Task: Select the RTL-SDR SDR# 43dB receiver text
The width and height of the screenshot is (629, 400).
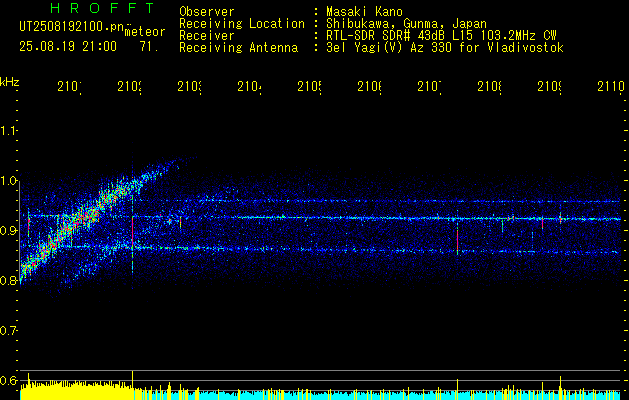Action: point(441,36)
